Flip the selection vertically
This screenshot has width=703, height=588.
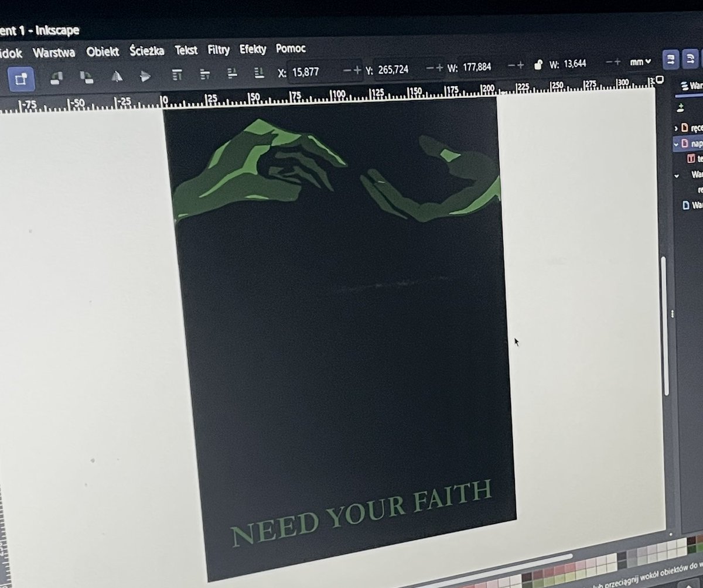tap(146, 76)
